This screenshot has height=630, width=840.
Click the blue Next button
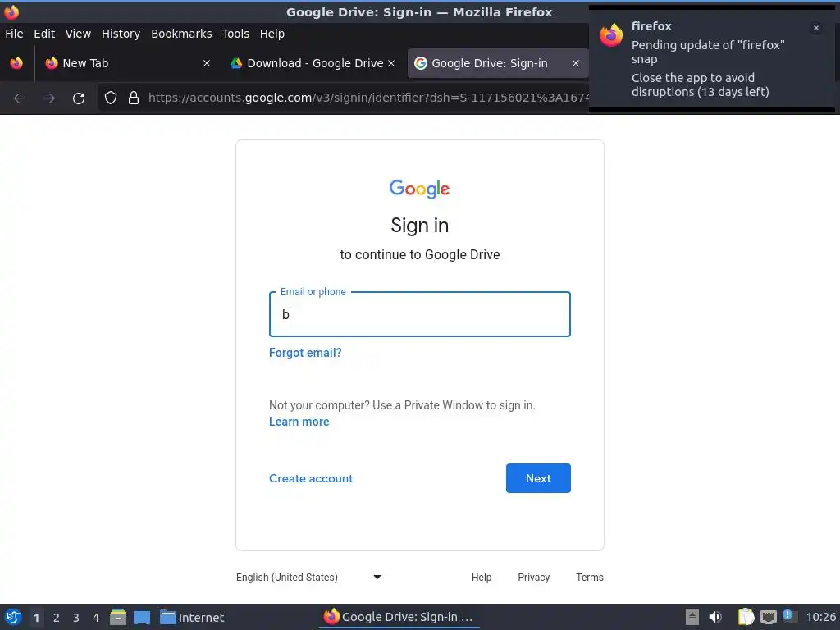pyautogui.click(x=538, y=478)
